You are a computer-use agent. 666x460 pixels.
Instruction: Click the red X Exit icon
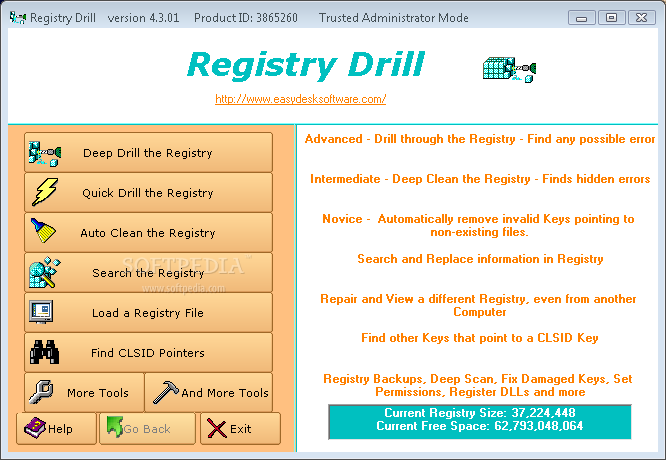[x=217, y=428]
